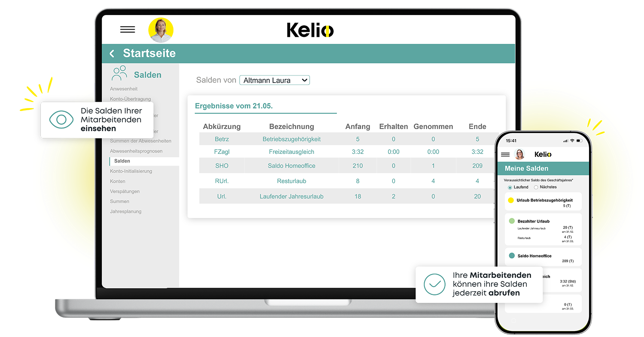Tap the phone Wi-Fi status icon
Viewport: 644px width, 337px height.
click(x=572, y=141)
